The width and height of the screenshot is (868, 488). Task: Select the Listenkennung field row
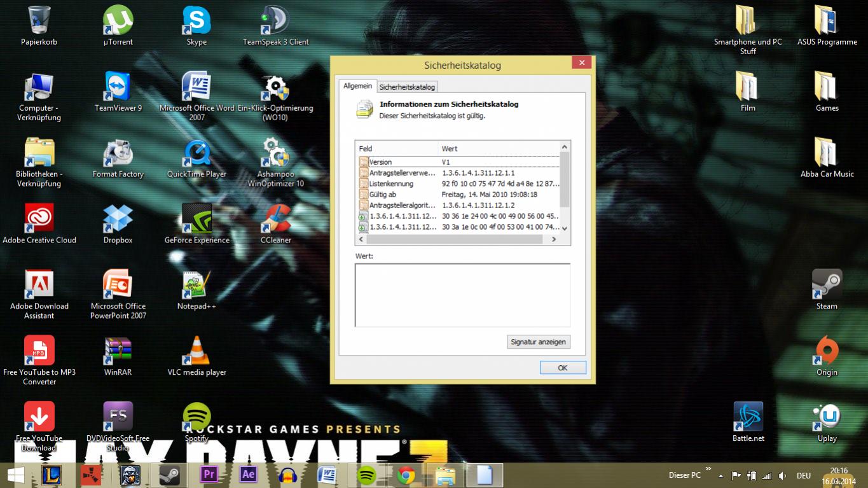(x=458, y=184)
